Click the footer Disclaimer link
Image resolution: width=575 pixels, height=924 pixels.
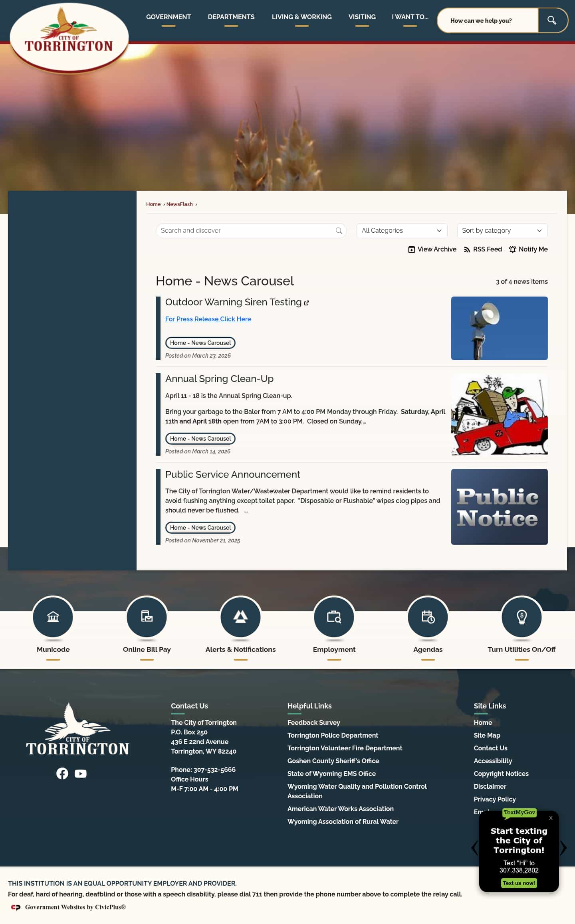click(x=490, y=786)
